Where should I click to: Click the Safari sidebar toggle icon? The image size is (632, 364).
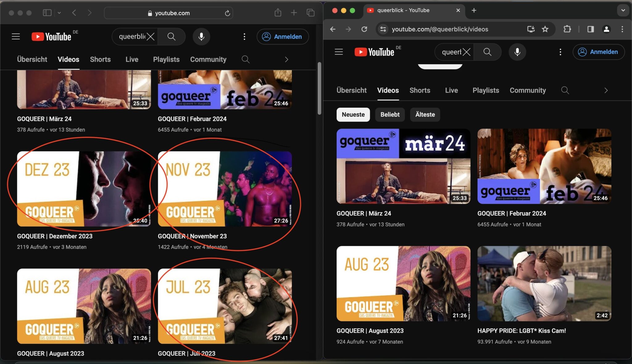[47, 13]
